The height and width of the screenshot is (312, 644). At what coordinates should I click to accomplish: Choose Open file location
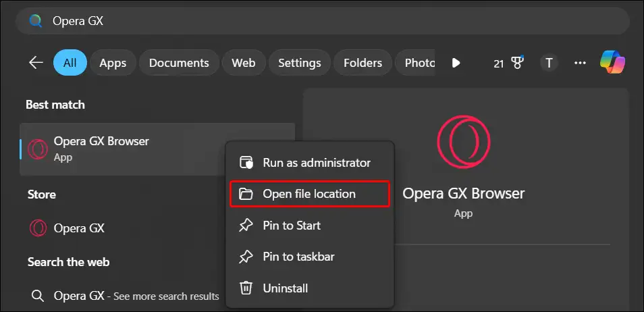coord(310,194)
